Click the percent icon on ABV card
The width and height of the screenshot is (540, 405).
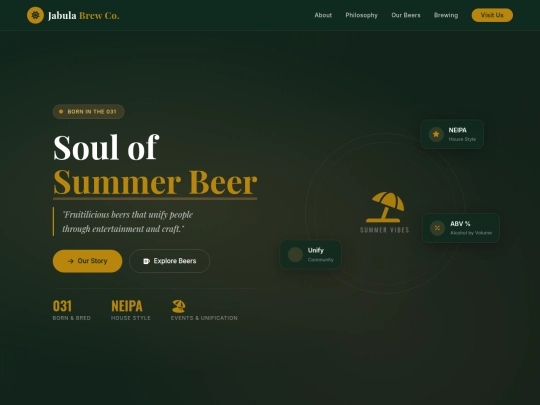(437, 228)
